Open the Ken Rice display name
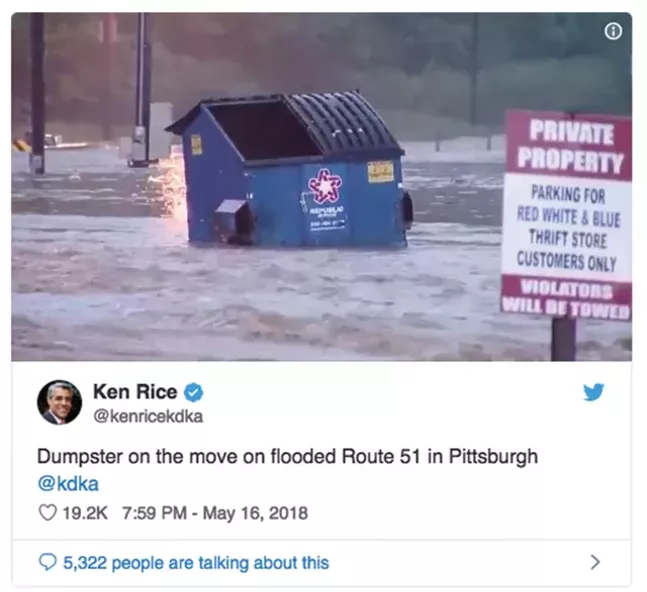 (135, 391)
